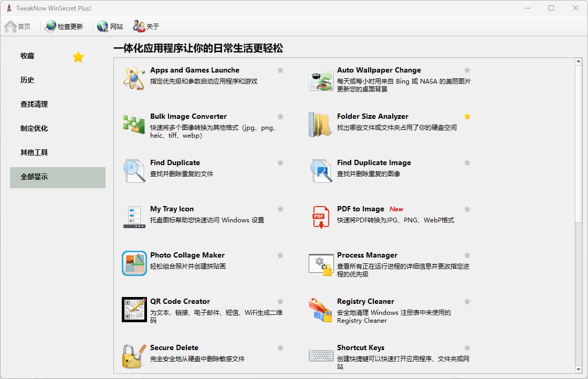This screenshot has width=588, height=379.
Task: Open the Auto Wallpaper Change title
Action: pos(379,70)
